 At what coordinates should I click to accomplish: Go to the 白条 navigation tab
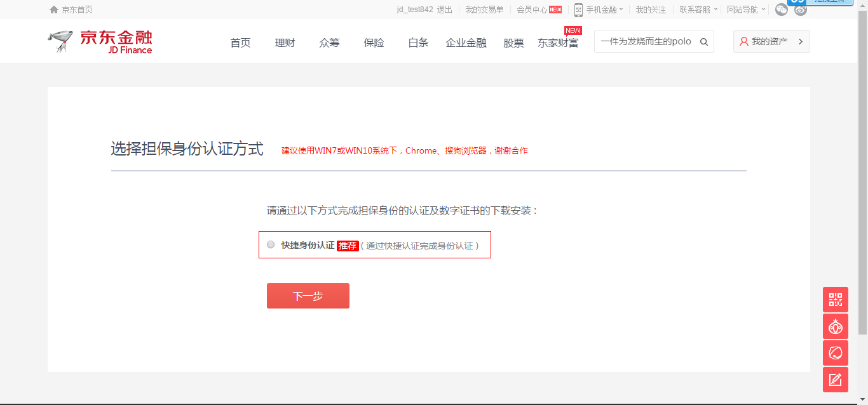pos(418,43)
